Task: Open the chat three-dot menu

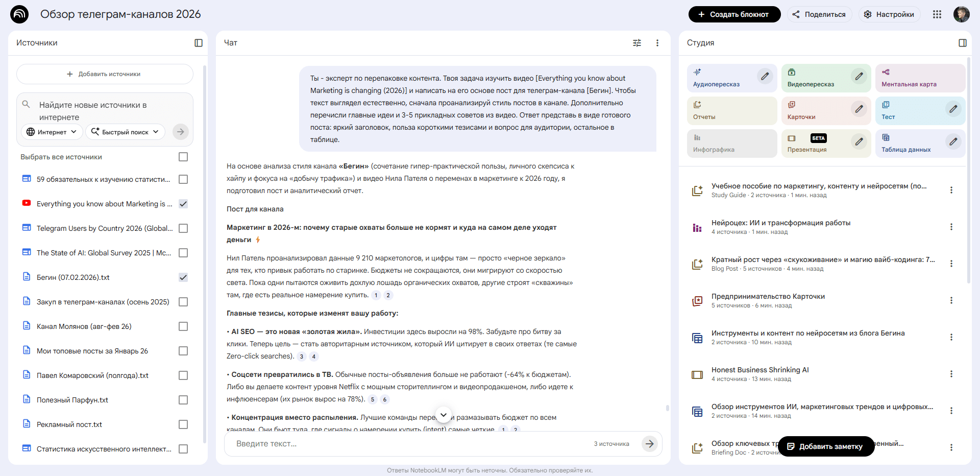Action: point(657,43)
